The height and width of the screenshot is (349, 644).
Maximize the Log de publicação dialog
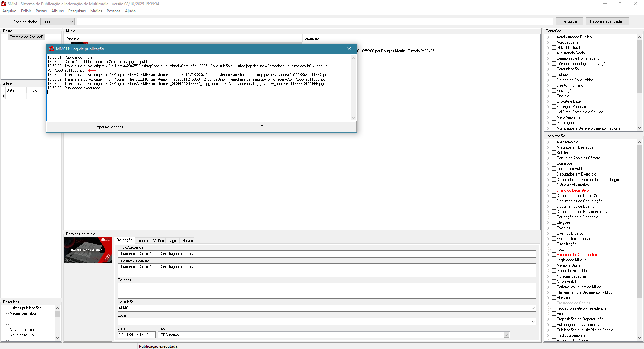click(333, 49)
